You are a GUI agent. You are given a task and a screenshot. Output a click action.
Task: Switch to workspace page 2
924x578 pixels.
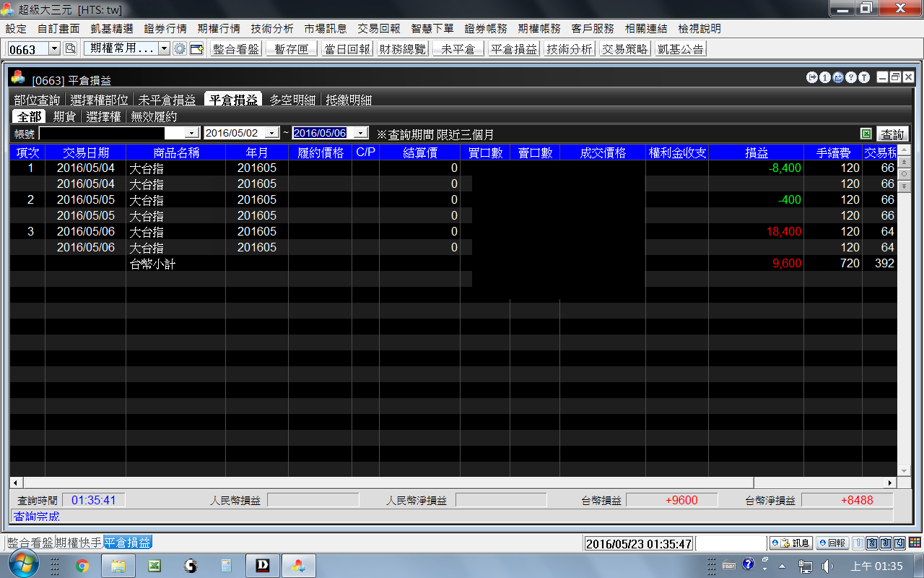(872, 543)
